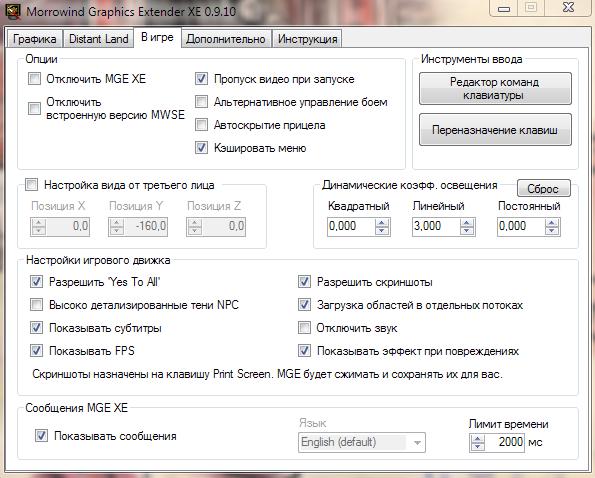Uncheck Пропуск видео при запуске
595x478 pixels.
[x=201, y=79]
